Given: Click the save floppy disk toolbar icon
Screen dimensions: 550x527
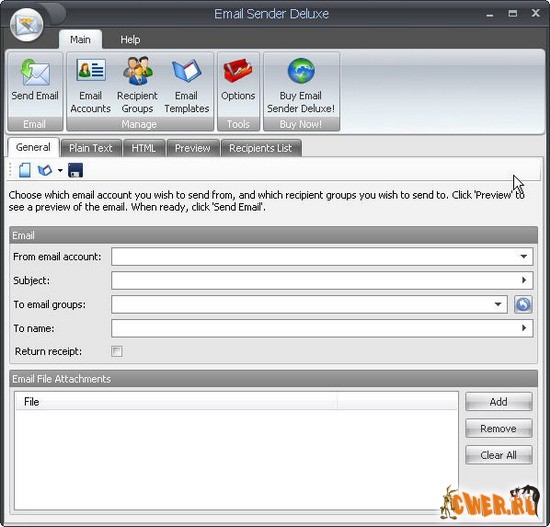Looking at the screenshot, I should [x=75, y=171].
